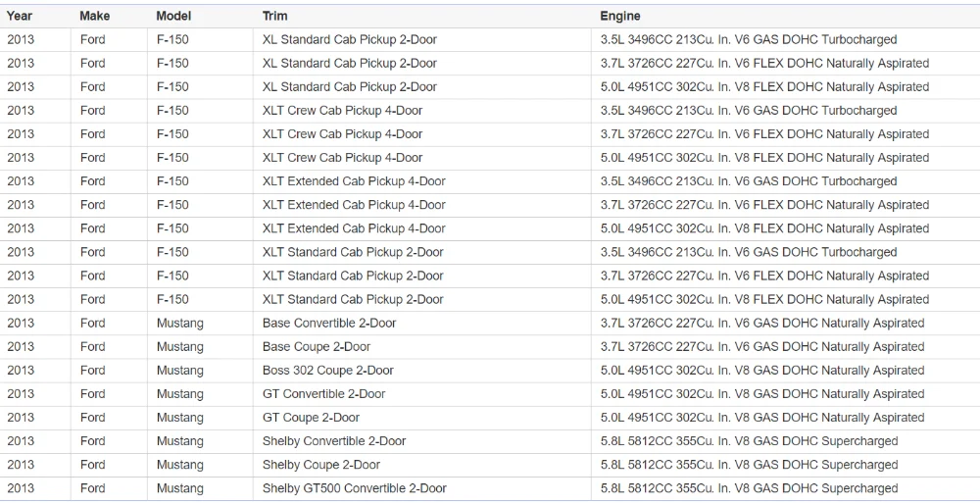This screenshot has height=503, width=980.
Task: Click the 2013 year cell in Base Convertible row
Action: pyautogui.click(x=20, y=324)
